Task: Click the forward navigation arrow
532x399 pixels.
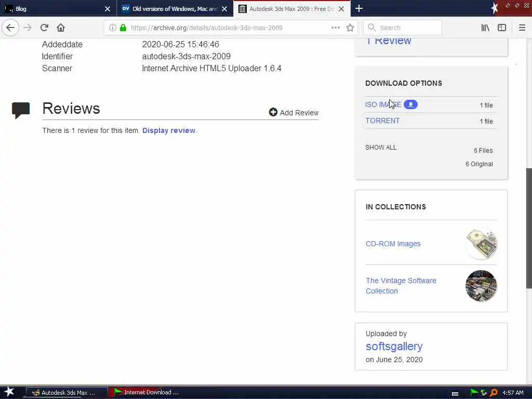Action: (x=28, y=28)
